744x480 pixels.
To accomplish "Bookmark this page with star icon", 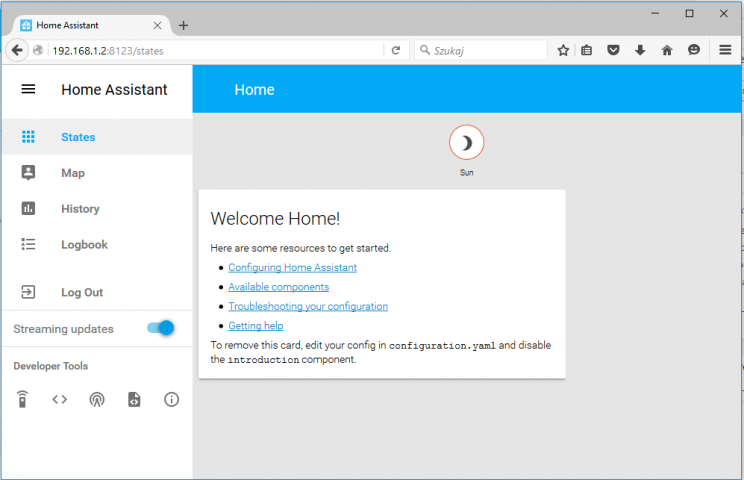I will click(x=563, y=50).
